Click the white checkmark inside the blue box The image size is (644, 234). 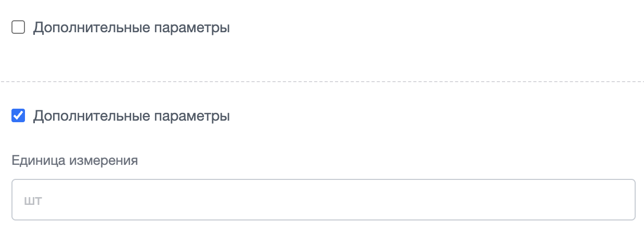[x=18, y=116]
